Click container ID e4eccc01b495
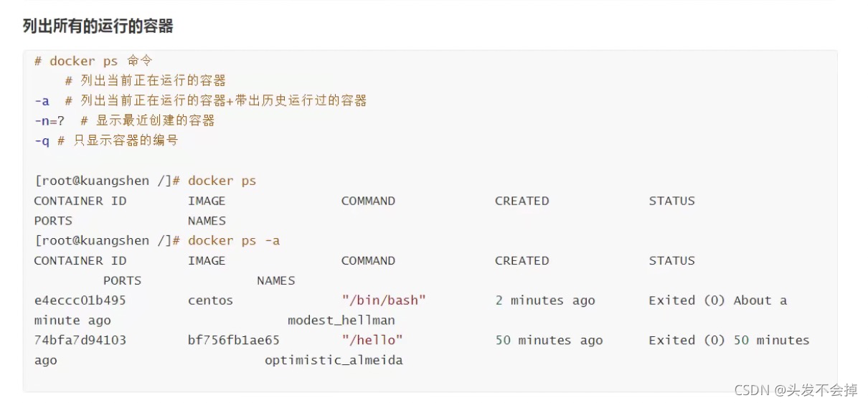This screenshot has width=868, height=403. [80, 300]
